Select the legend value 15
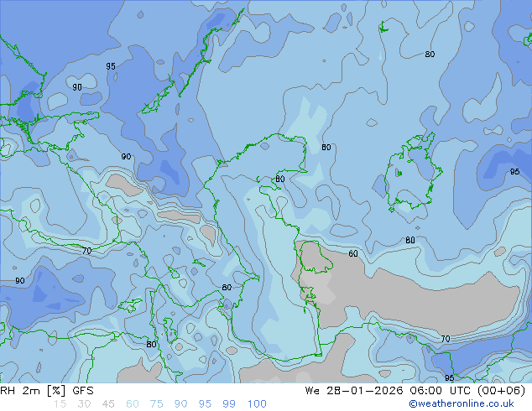This screenshot has width=532, height=411. click(x=60, y=404)
